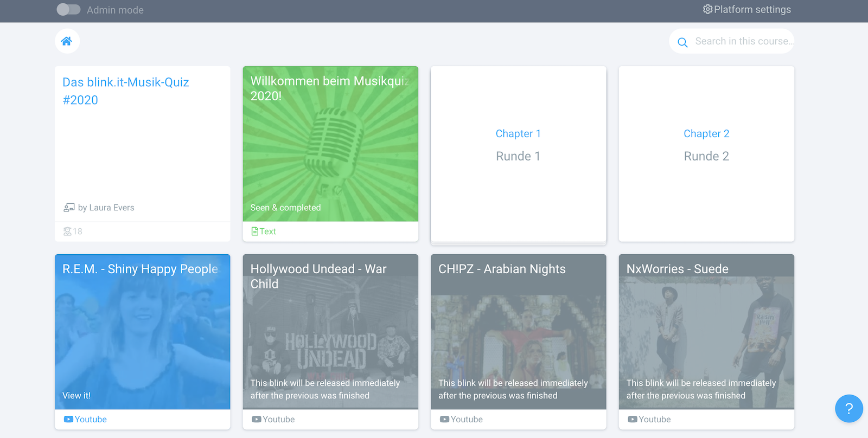This screenshot has height=438, width=868.
Task: Click Youtube label under Hollywood Undead card
Action: point(279,420)
